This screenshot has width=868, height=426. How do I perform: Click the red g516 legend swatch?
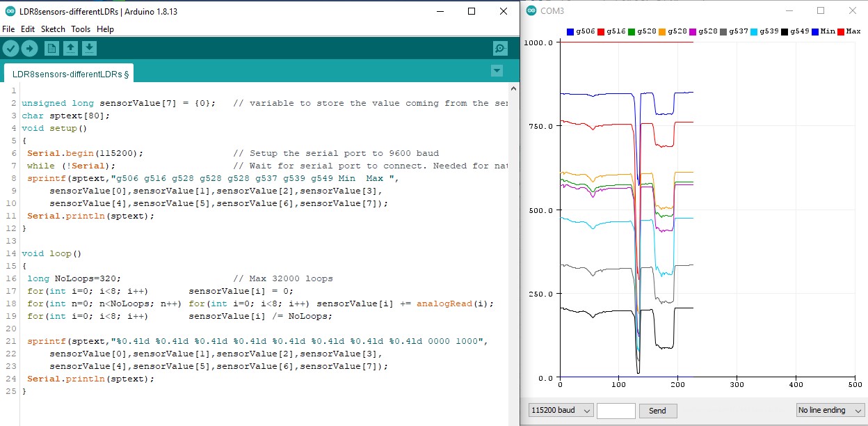601,31
